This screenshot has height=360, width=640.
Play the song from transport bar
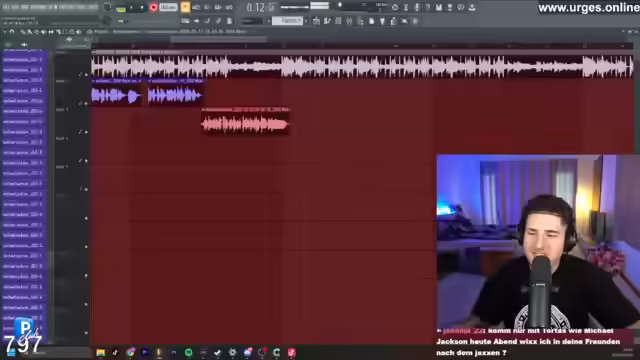coord(131,8)
